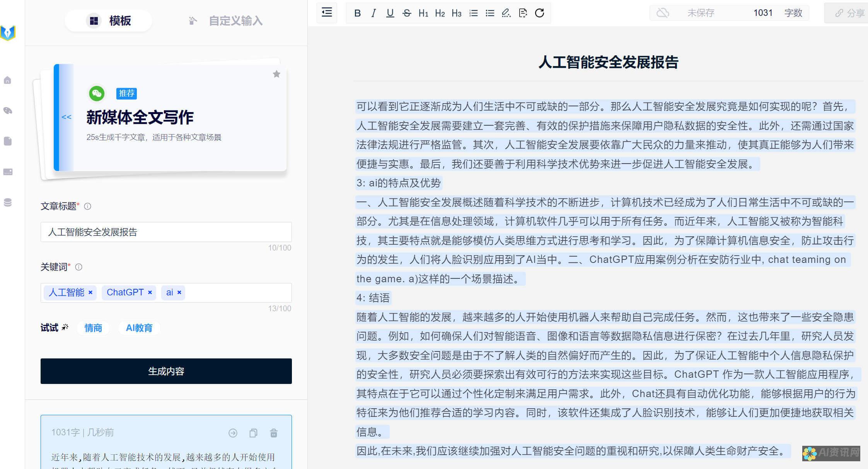This screenshot has height=469, width=868.
Task: Copy the 1031字 history entry
Action: tap(253, 433)
